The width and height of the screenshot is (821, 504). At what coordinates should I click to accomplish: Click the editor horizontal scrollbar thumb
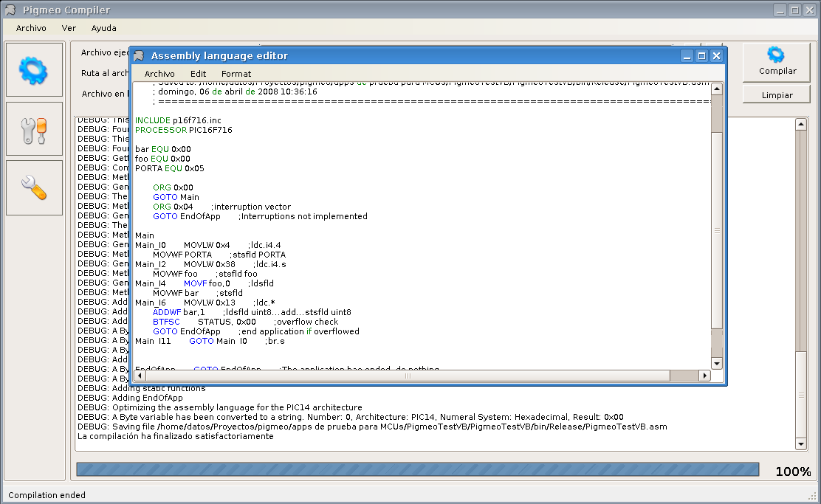point(408,376)
